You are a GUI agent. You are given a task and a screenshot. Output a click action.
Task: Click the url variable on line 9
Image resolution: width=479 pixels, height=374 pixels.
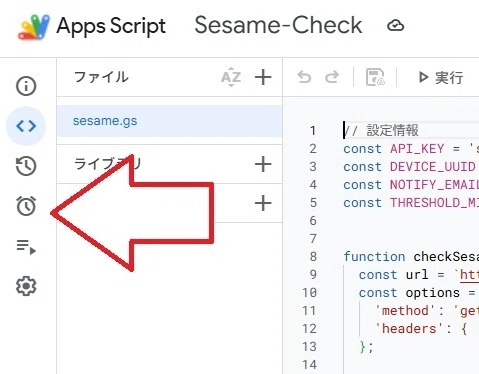[417, 275]
